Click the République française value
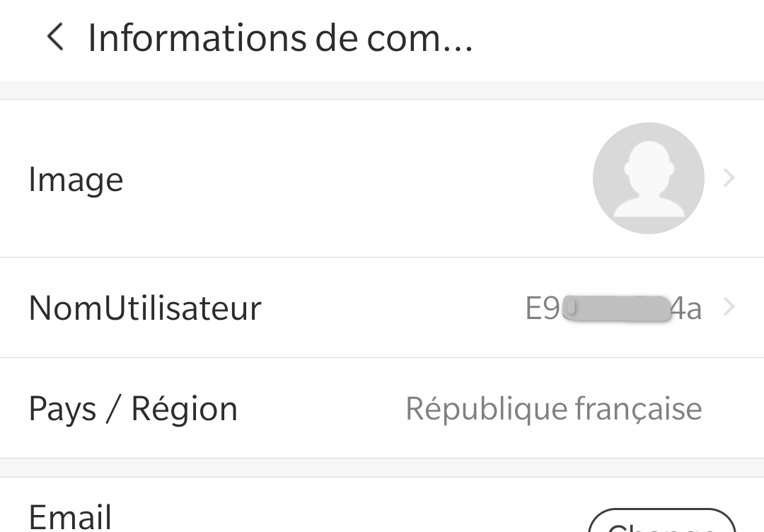The width and height of the screenshot is (764, 532). pyautogui.click(x=553, y=409)
